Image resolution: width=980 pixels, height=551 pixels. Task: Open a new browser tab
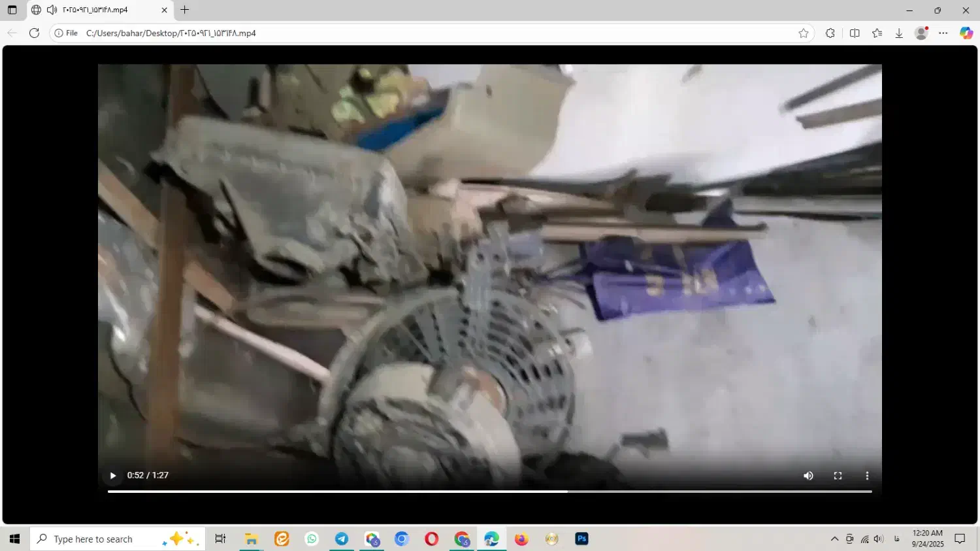point(185,10)
